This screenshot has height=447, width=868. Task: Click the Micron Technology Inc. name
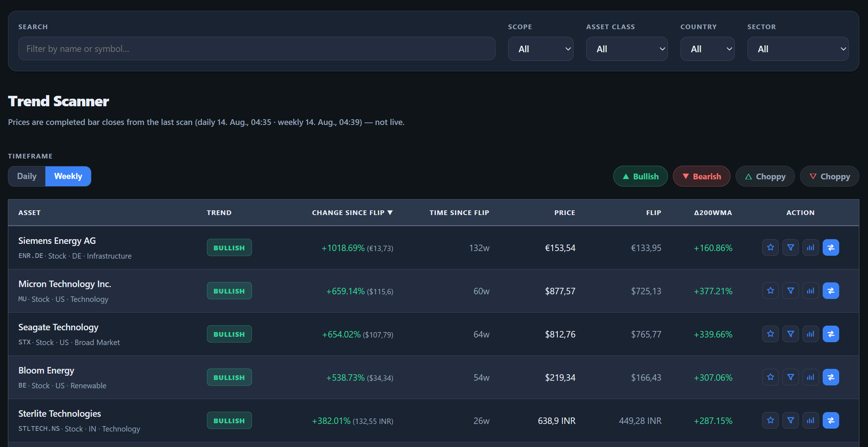65,284
